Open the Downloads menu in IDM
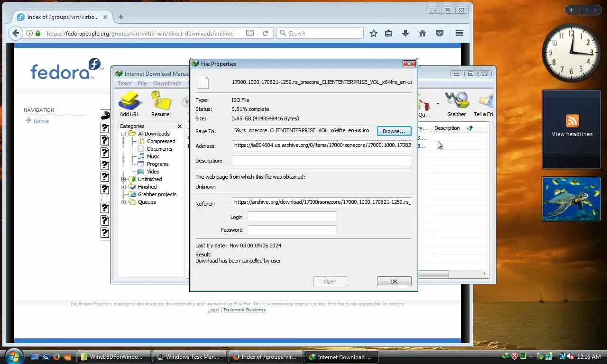This screenshot has width=607, height=364. 167,83
